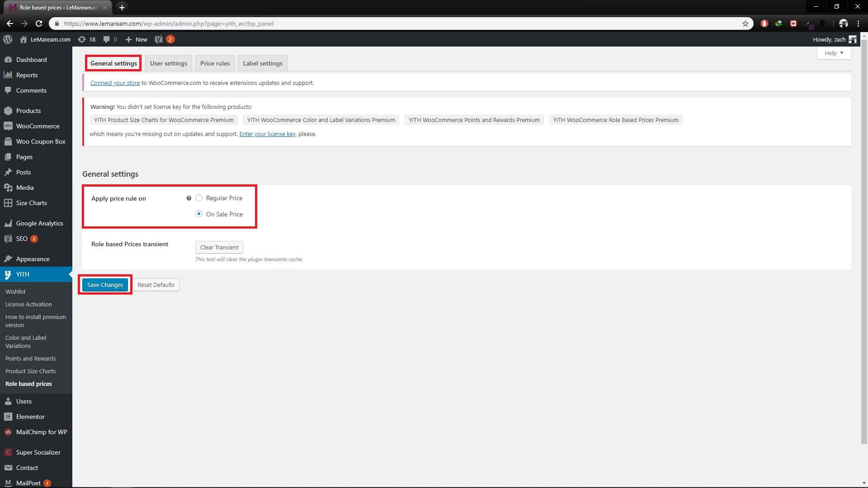
Task: Switch to the General settings tab
Action: coord(113,63)
